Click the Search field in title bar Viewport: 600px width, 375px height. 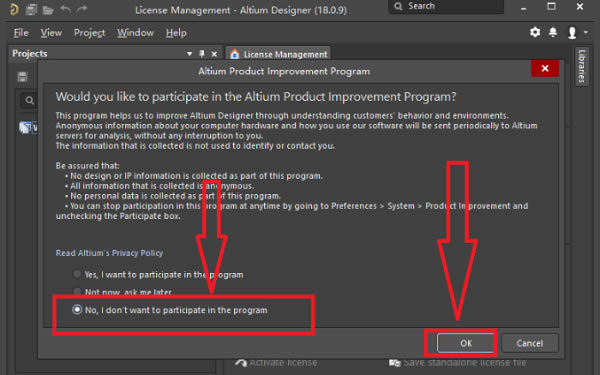click(446, 6)
